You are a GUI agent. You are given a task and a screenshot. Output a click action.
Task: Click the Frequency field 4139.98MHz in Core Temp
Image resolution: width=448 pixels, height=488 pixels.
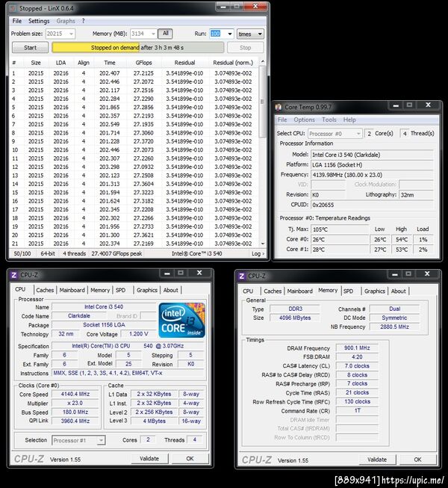(372, 175)
